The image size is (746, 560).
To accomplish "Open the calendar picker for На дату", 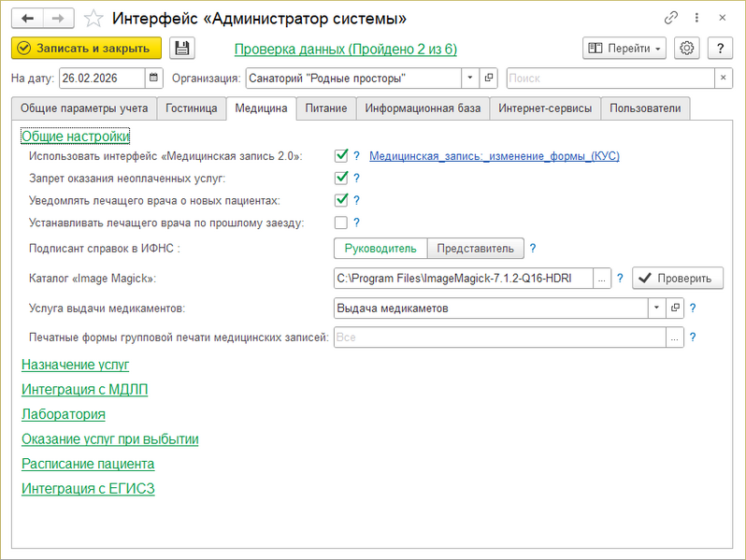I will (x=153, y=78).
